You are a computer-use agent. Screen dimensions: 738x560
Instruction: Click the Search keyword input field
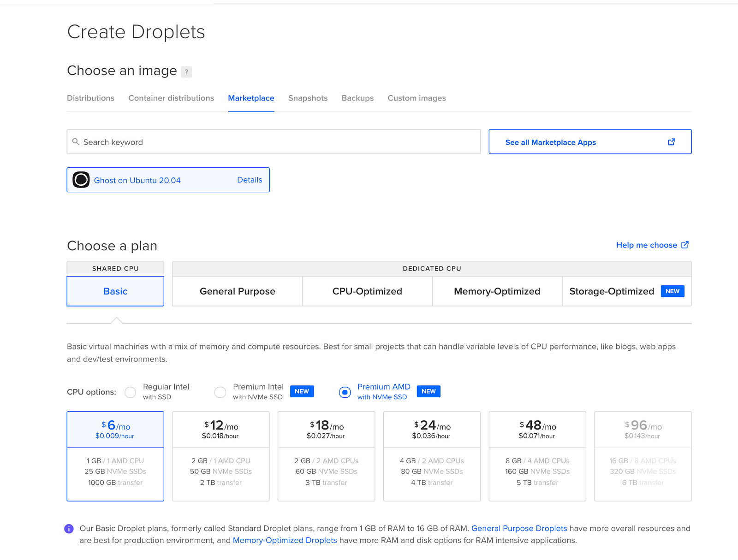(274, 141)
